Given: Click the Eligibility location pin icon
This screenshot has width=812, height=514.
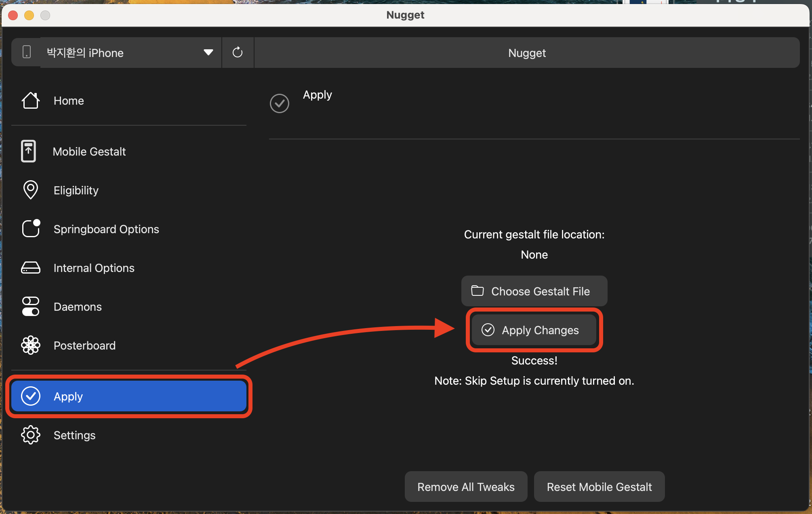Looking at the screenshot, I should 30,190.
